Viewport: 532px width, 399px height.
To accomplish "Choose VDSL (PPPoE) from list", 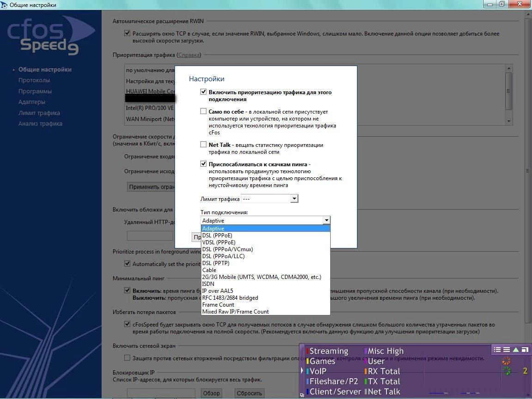I will [266, 242].
